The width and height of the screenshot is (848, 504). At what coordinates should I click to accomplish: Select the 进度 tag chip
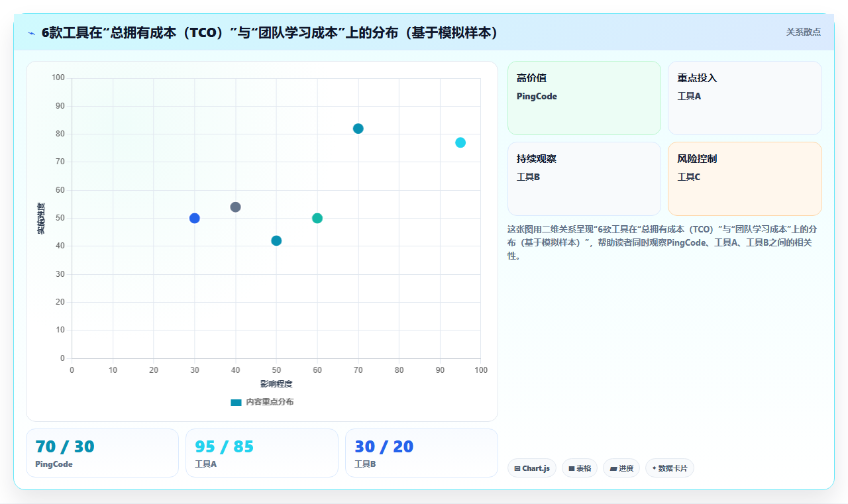[621, 468]
